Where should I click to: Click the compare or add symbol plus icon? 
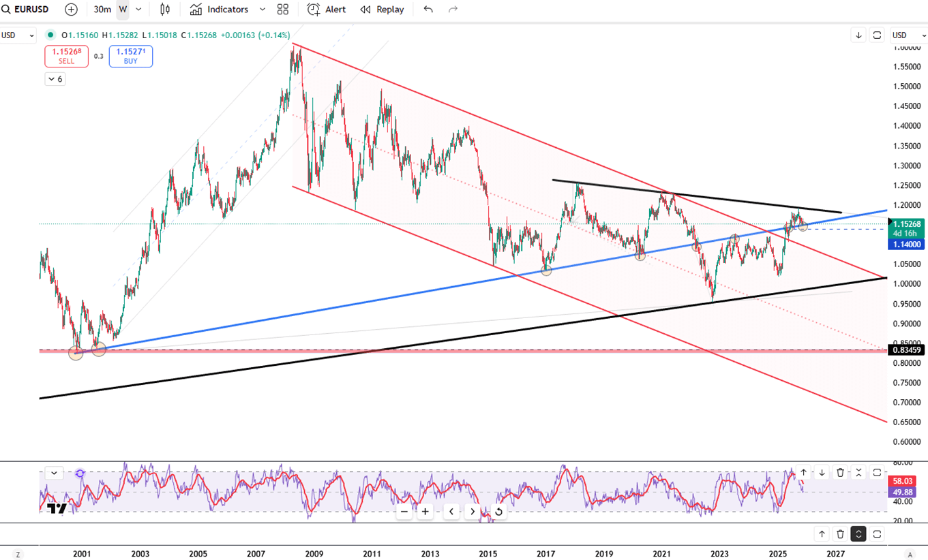pos(71,10)
